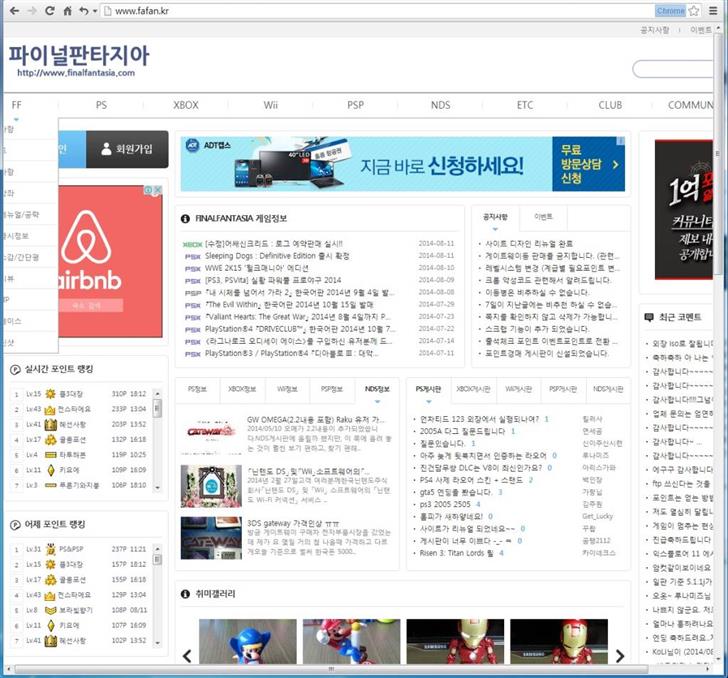Switch to the PSP게시판 tab
The height and width of the screenshot is (678, 728).
[563, 389]
